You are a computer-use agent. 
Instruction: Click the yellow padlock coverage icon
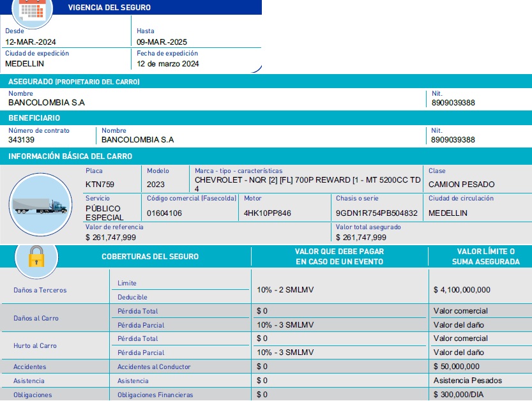pyautogui.click(x=36, y=257)
